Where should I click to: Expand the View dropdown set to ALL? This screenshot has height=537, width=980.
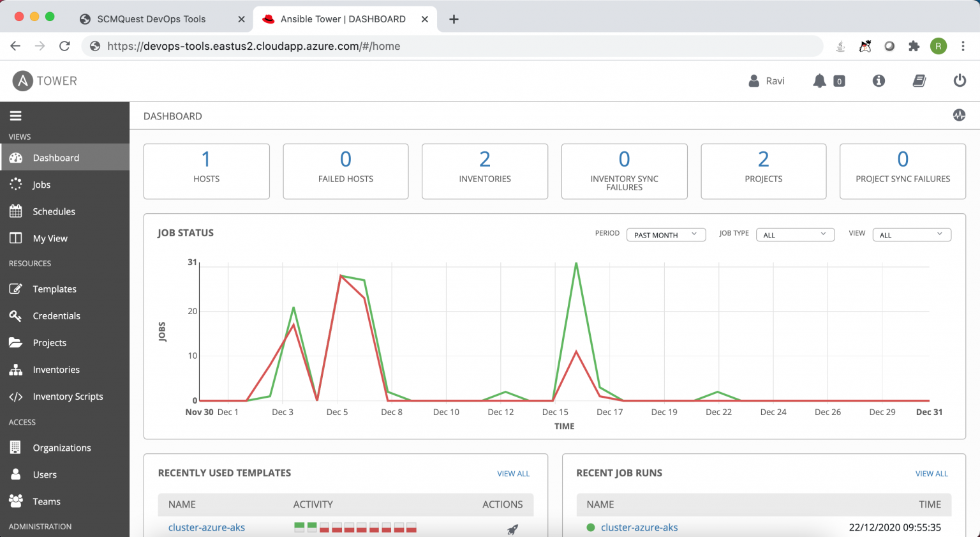911,234
